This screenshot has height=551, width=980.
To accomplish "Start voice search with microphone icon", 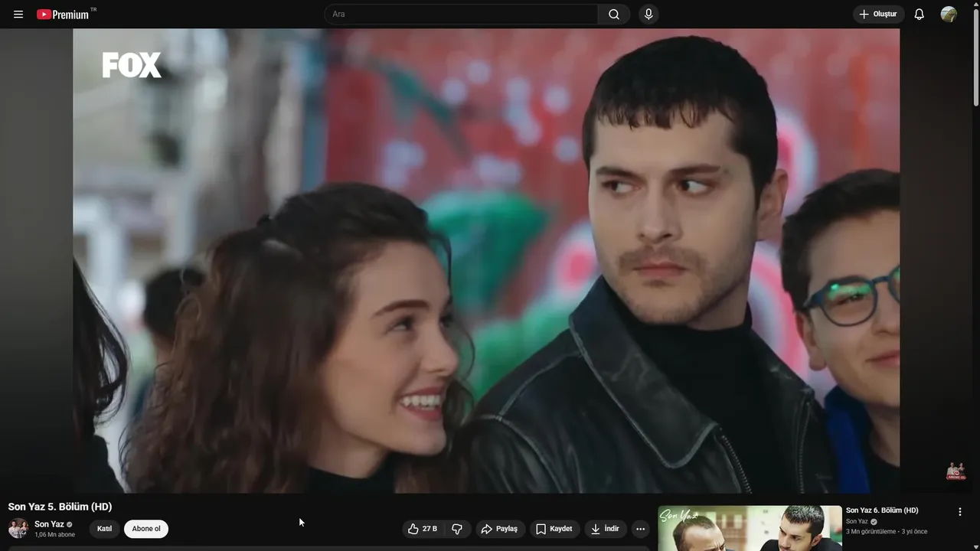I will (648, 15).
